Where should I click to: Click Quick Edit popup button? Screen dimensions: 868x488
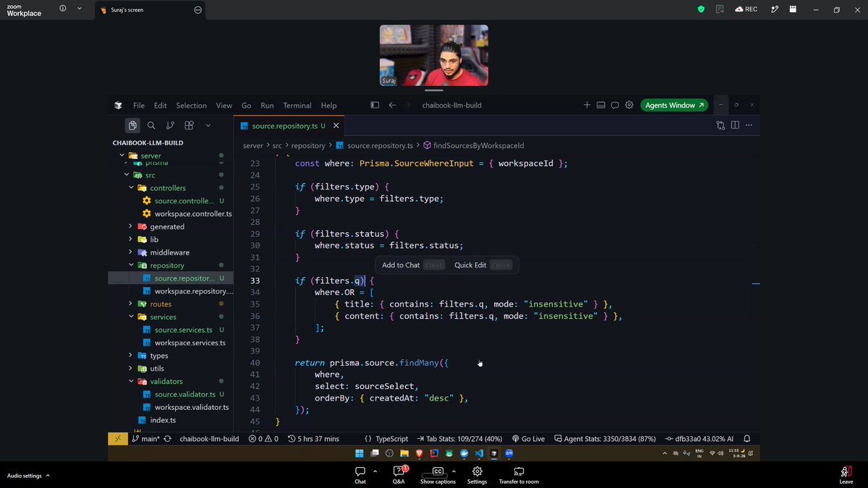point(482,265)
